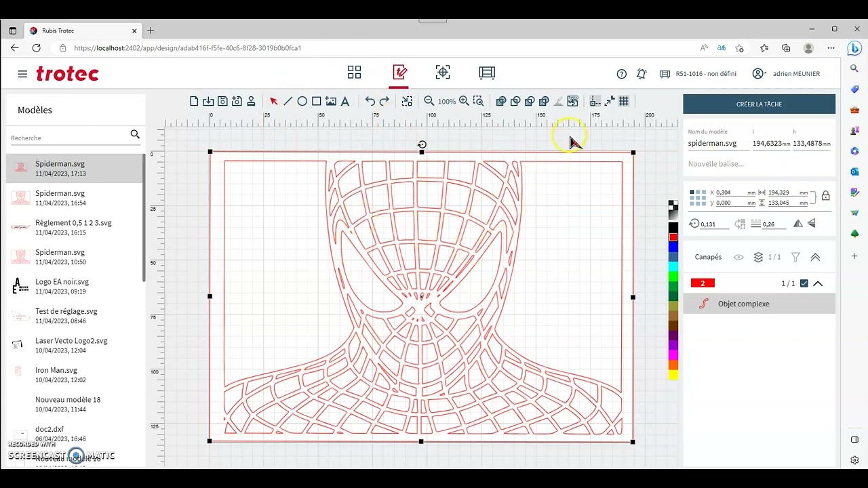Uncheck the layer 2 selection checkbox
This screenshot has width=868, height=488.
[804, 283]
